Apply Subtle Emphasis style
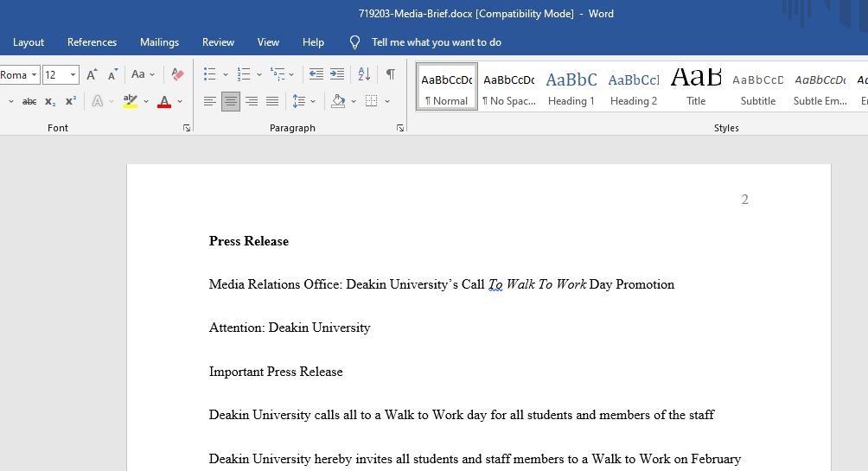The height and width of the screenshot is (471, 868). click(x=820, y=87)
